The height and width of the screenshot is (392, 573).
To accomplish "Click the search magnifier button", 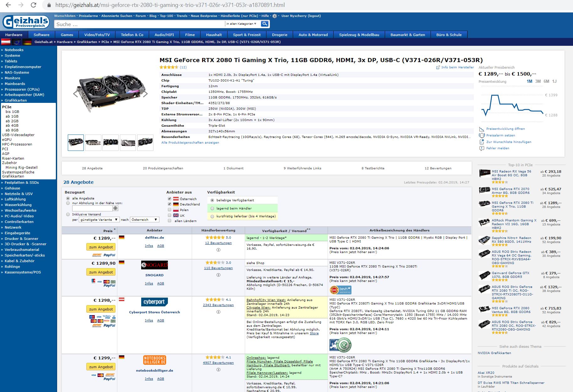I will [x=265, y=24].
